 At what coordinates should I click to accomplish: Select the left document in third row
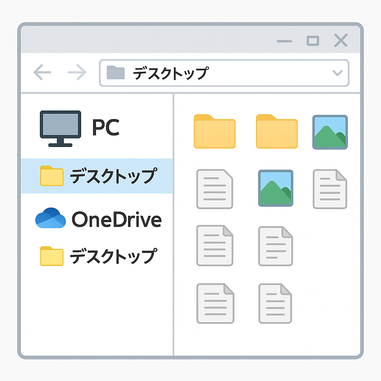215,246
